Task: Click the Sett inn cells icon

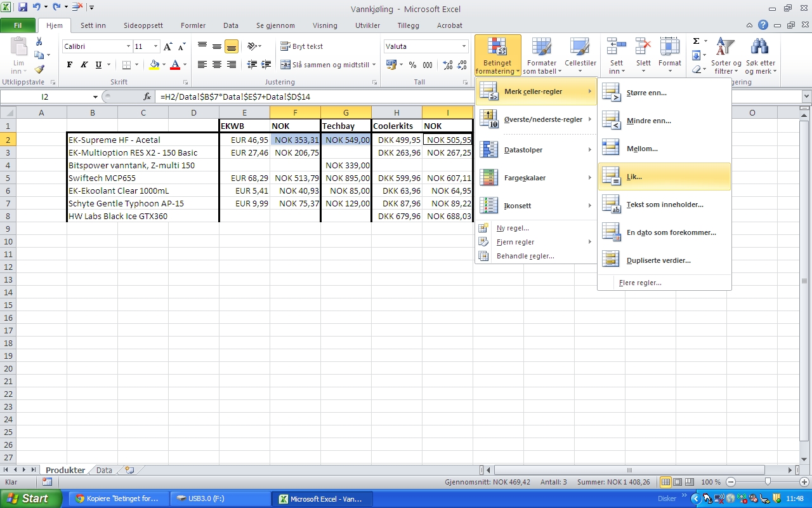Action: [616, 47]
